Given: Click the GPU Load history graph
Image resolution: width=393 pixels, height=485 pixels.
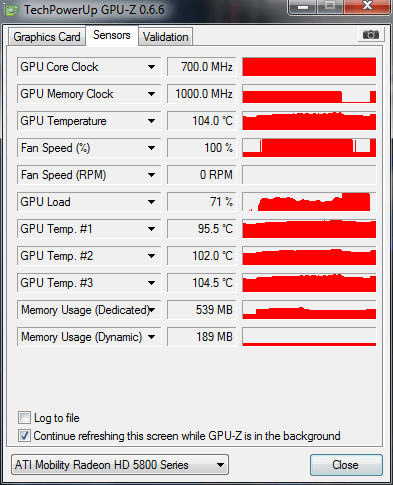Looking at the screenshot, I should tap(309, 202).
